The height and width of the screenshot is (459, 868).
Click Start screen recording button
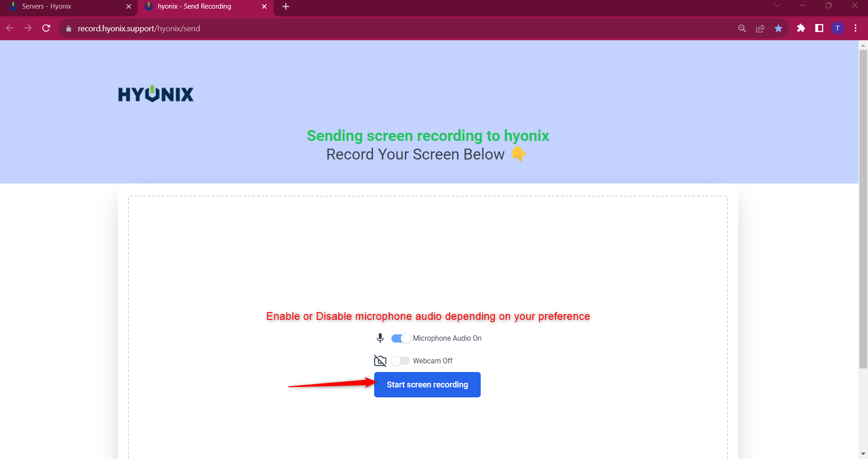pyautogui.click(x=427, y=385)
